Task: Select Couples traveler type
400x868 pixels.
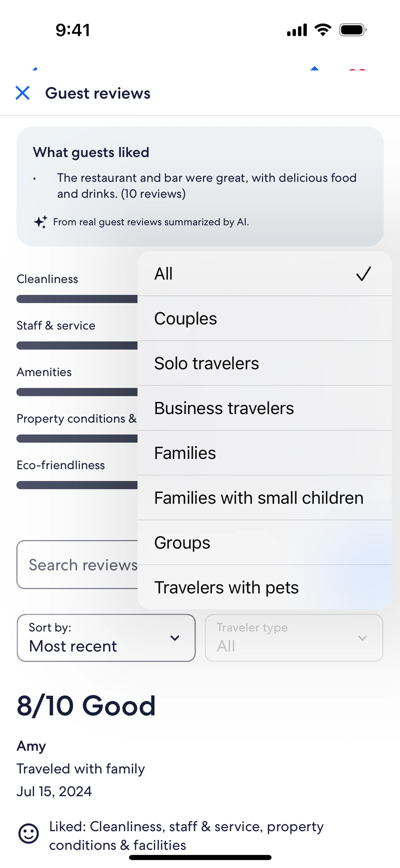Action: click(x=264, y=318)
